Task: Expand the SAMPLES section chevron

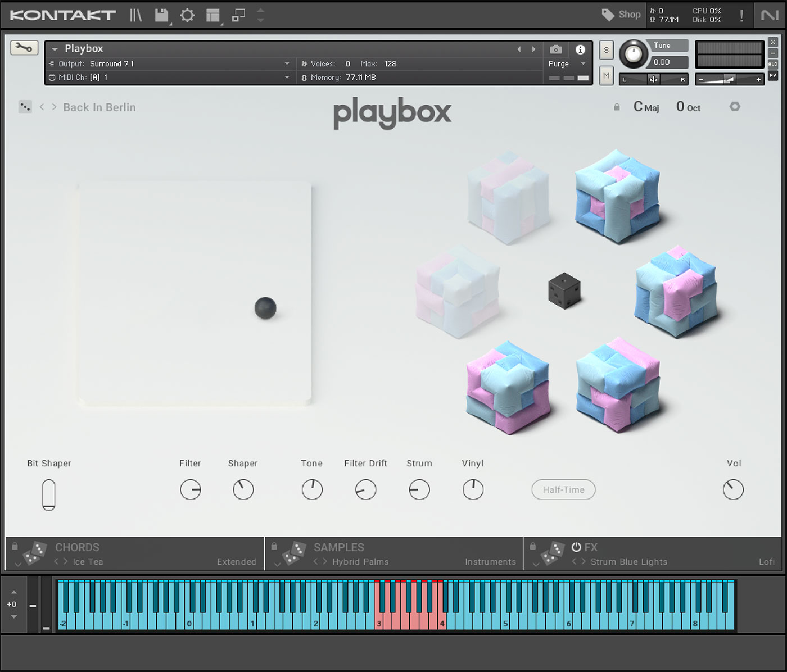Action: point(276,564)
